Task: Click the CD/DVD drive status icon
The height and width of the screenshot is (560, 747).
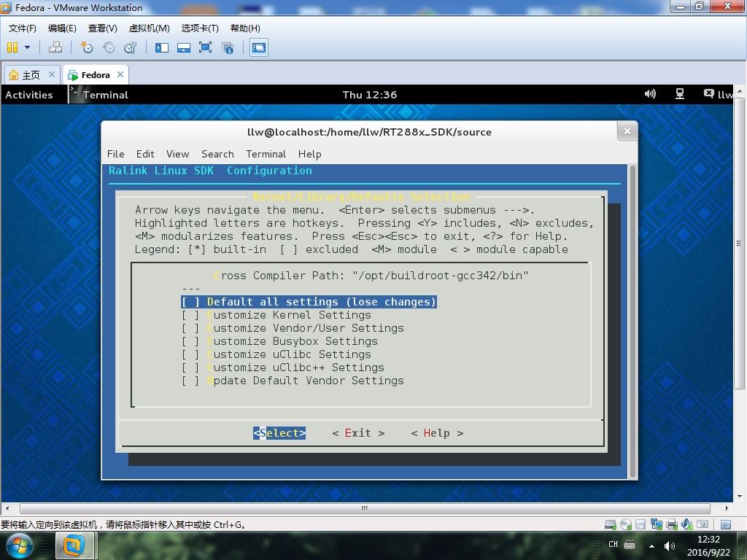Action: tap(625, 525)
